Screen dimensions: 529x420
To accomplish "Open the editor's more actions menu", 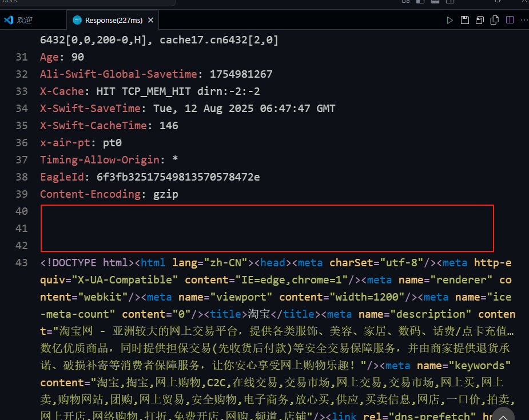I will click(524, 20).
